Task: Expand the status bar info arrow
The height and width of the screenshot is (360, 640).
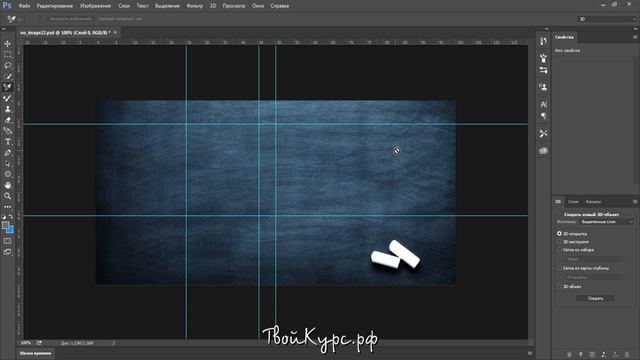Action: (113, 343)
